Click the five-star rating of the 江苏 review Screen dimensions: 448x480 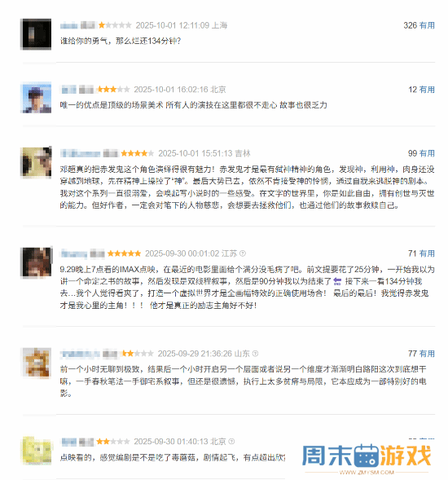coord(125,253)
